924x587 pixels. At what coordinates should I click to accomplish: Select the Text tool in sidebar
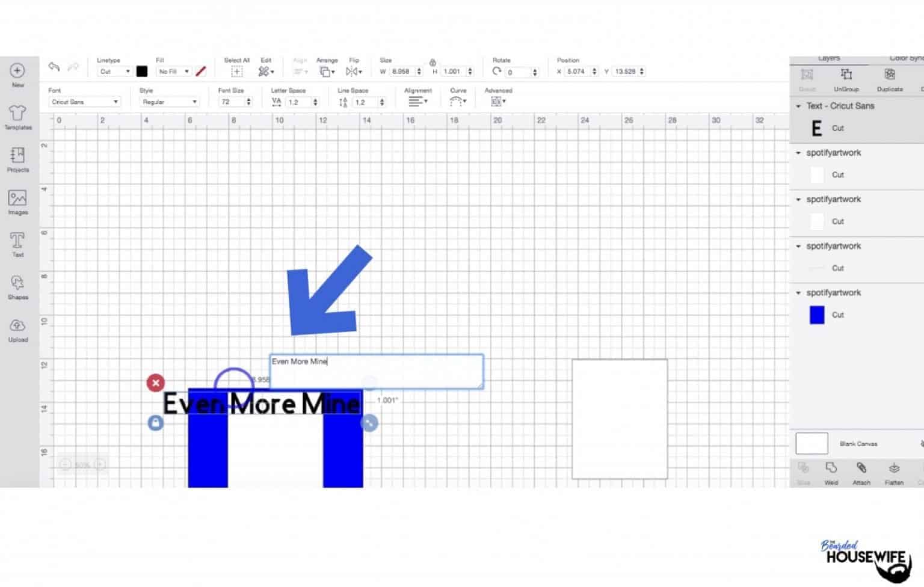(x=17, y=244)
